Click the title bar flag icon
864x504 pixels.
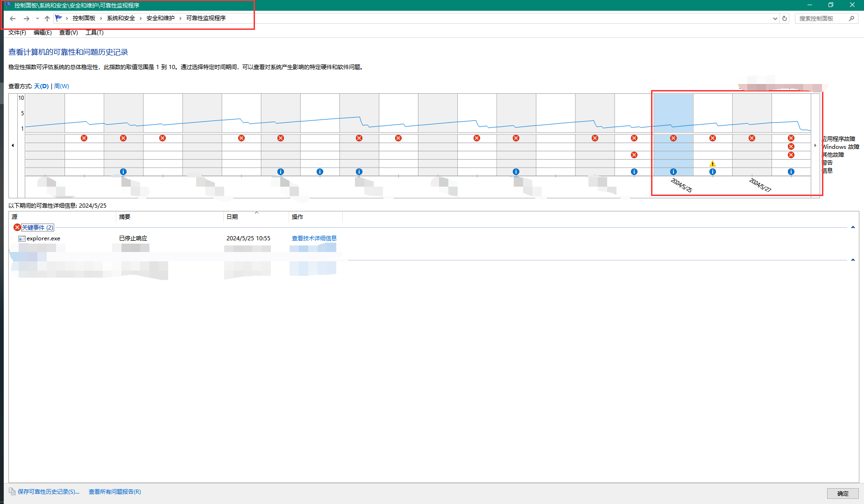(x=8, y=5)
